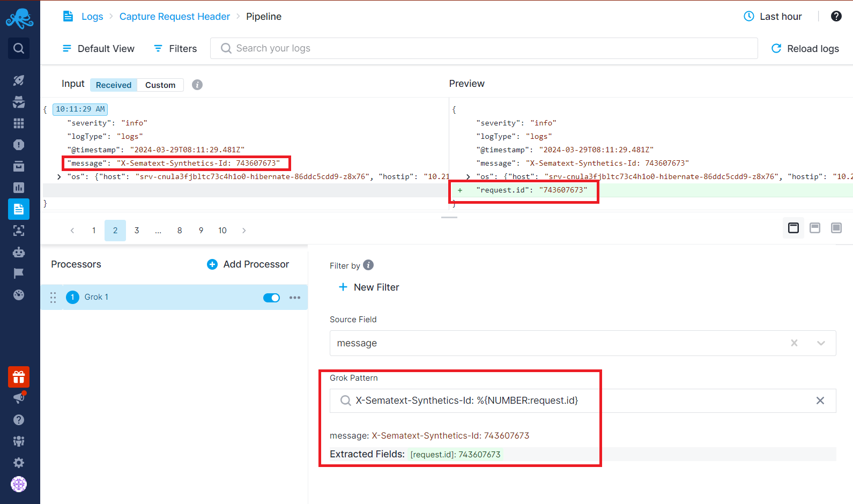Open the archive box icon in sidebar

tap(19, 166)
